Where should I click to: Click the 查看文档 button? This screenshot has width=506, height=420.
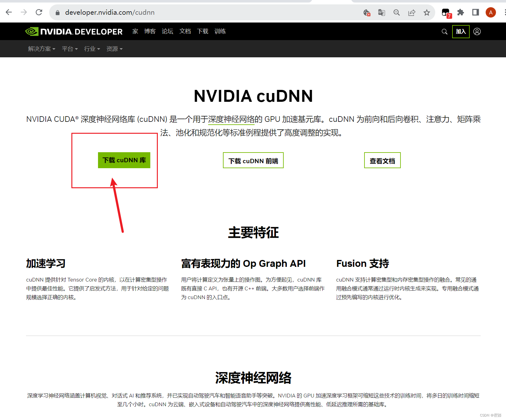(x=382, y=160)
